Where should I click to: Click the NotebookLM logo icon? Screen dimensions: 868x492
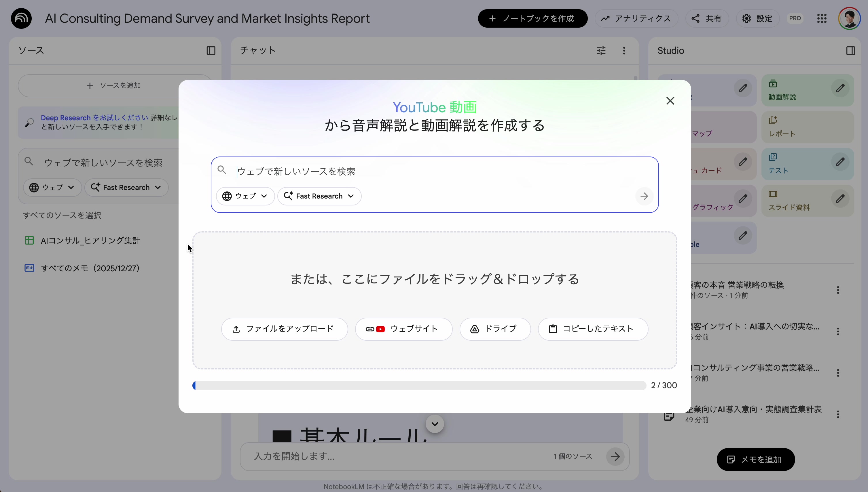21,18
